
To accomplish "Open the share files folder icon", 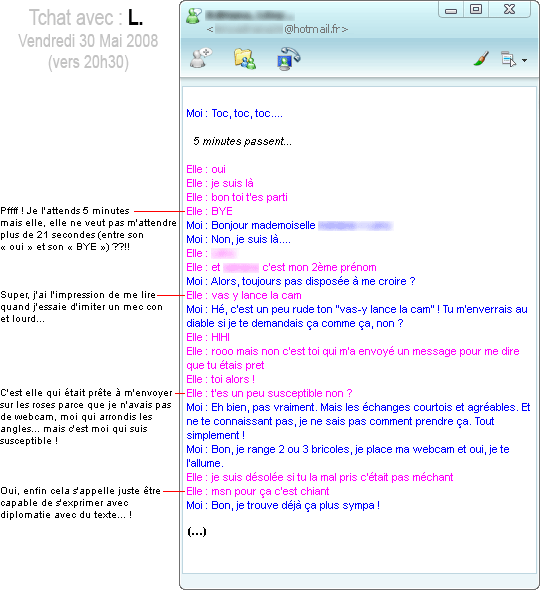I will [245, 59].
